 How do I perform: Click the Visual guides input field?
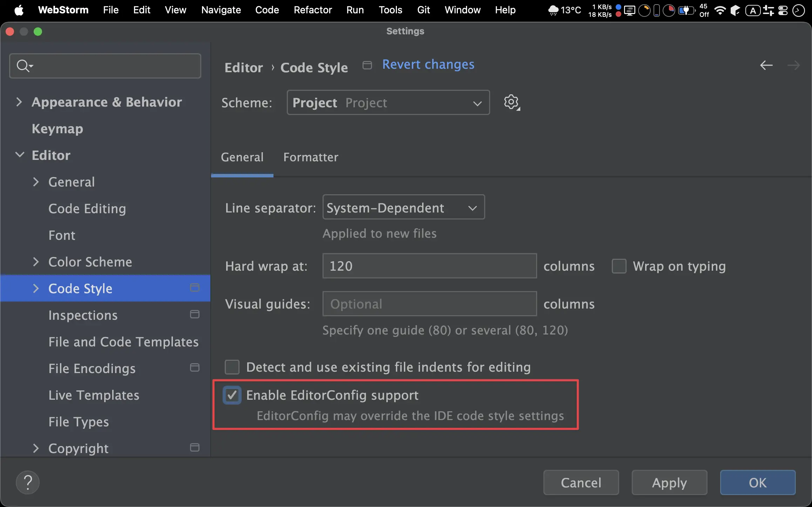pos(429,304)
